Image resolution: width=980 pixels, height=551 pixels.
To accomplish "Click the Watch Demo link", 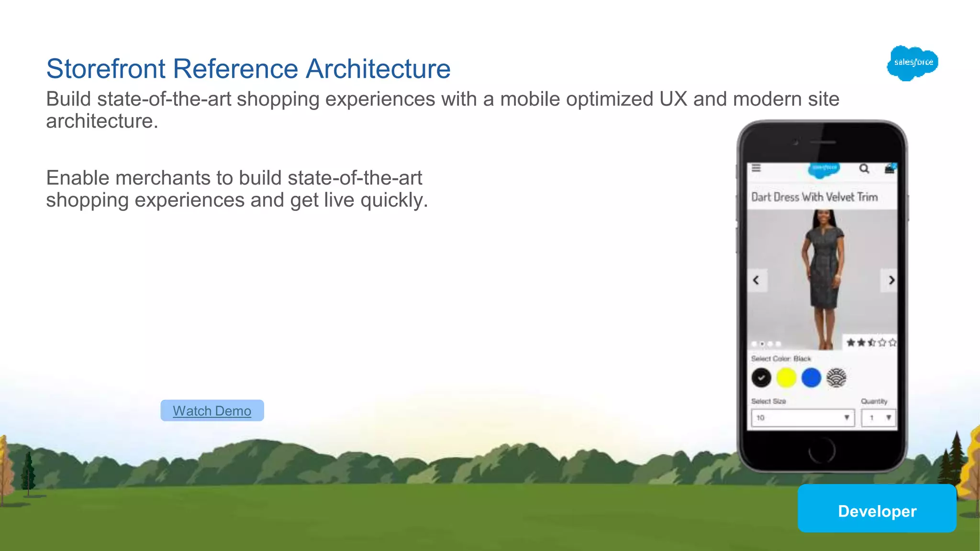I will [x=212, y=411].
